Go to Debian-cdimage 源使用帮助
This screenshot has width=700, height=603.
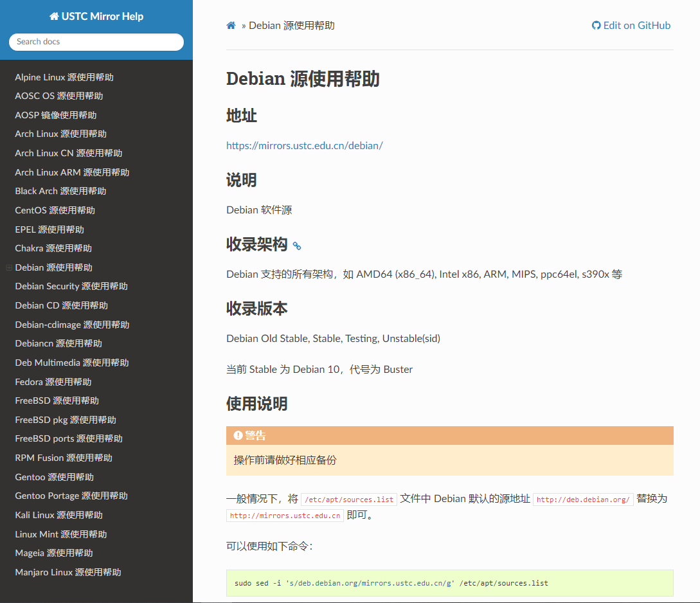(x=73, y=325)
